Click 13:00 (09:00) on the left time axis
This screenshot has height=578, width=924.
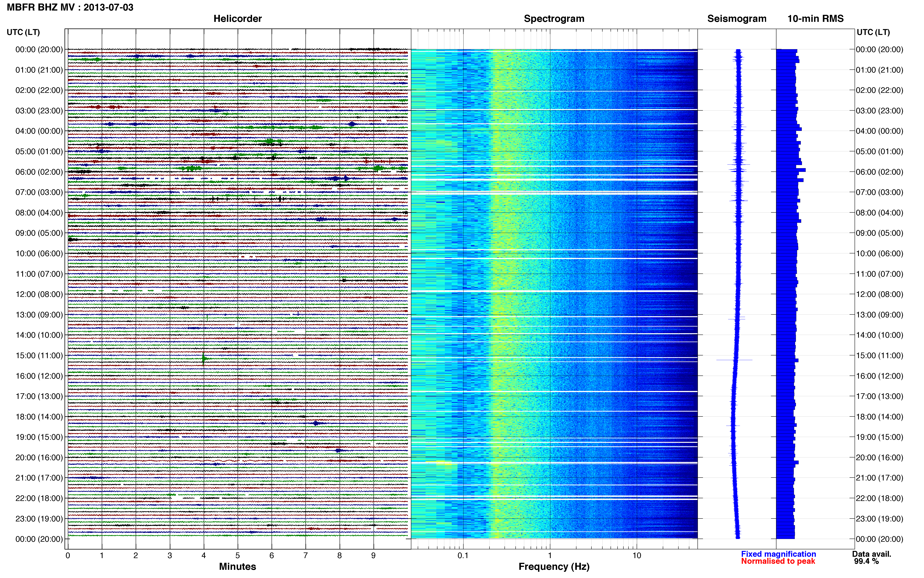pos(39,315)
